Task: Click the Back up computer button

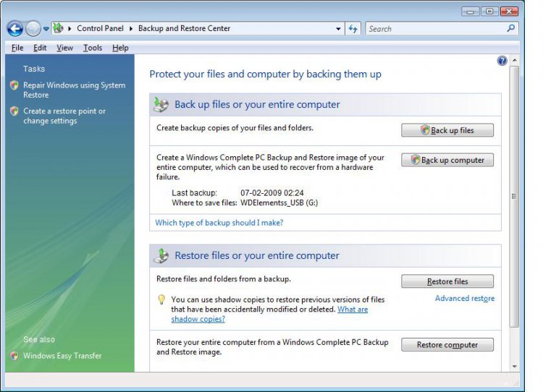Action: pyautogui.click(x=447, y=160)
